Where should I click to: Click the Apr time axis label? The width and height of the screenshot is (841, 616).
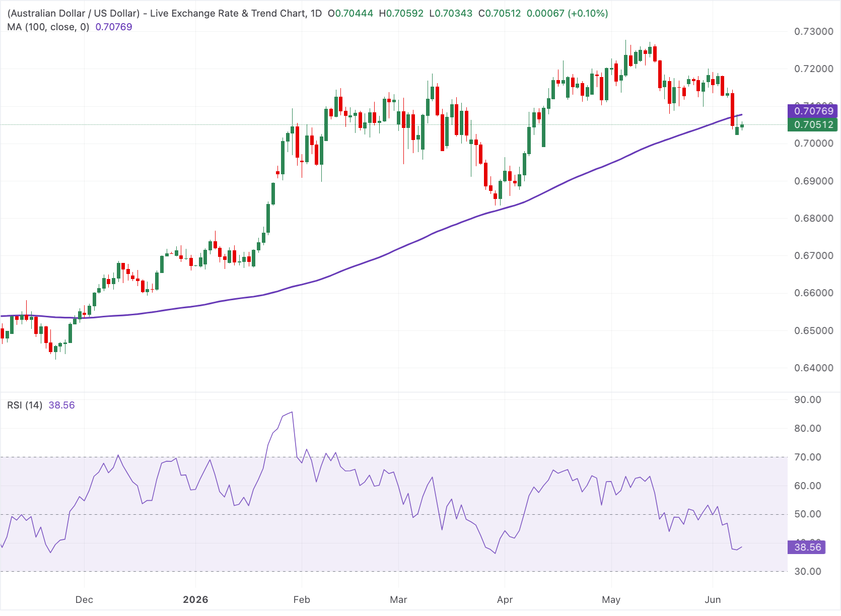tap(505, 600)
